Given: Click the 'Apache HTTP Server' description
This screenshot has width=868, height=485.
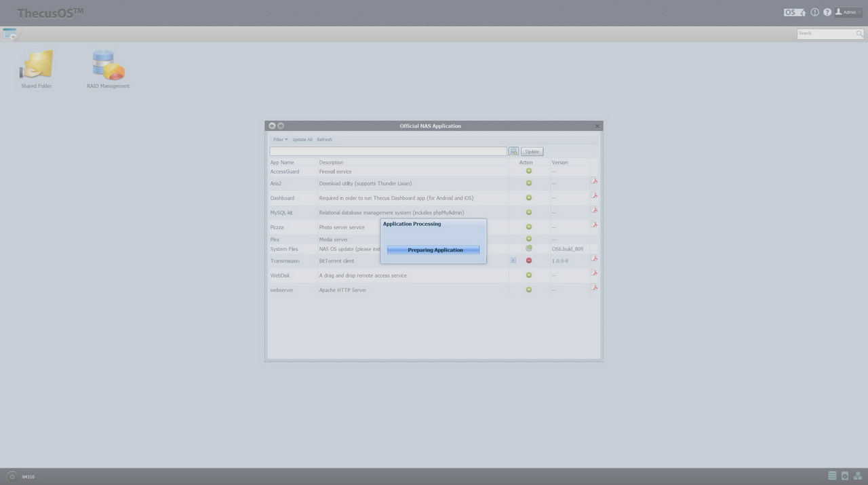Looking at the screenshot, I should tap(342, 290).
